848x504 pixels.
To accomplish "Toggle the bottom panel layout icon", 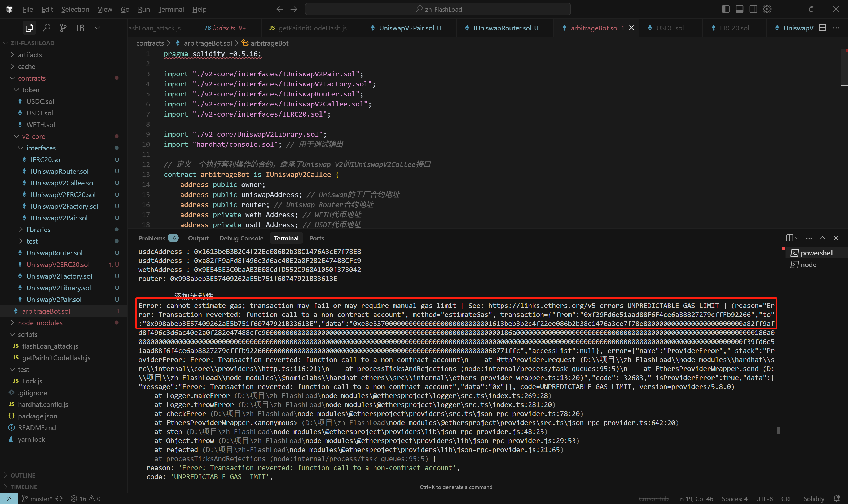I will click(740, 9).
